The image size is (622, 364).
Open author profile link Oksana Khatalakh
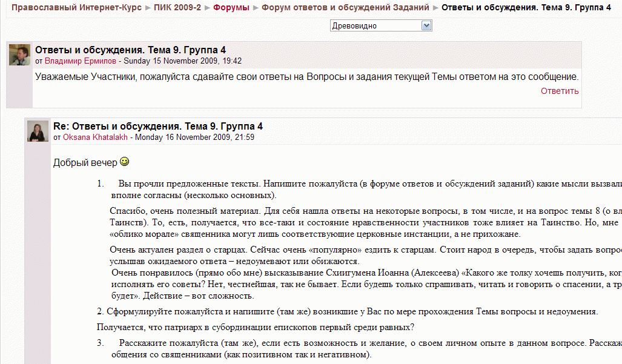click(x=96, y=137)
